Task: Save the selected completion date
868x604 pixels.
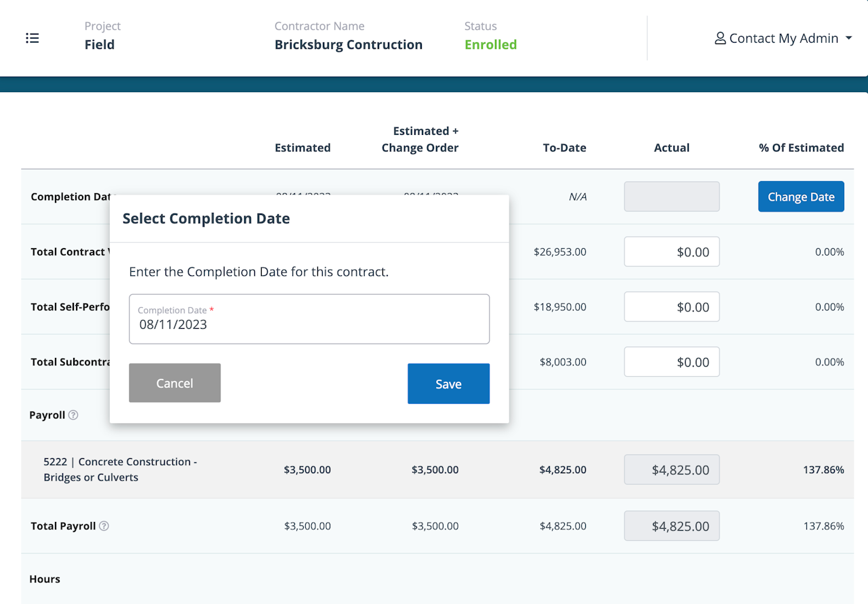Action: [x=448, y=384]
